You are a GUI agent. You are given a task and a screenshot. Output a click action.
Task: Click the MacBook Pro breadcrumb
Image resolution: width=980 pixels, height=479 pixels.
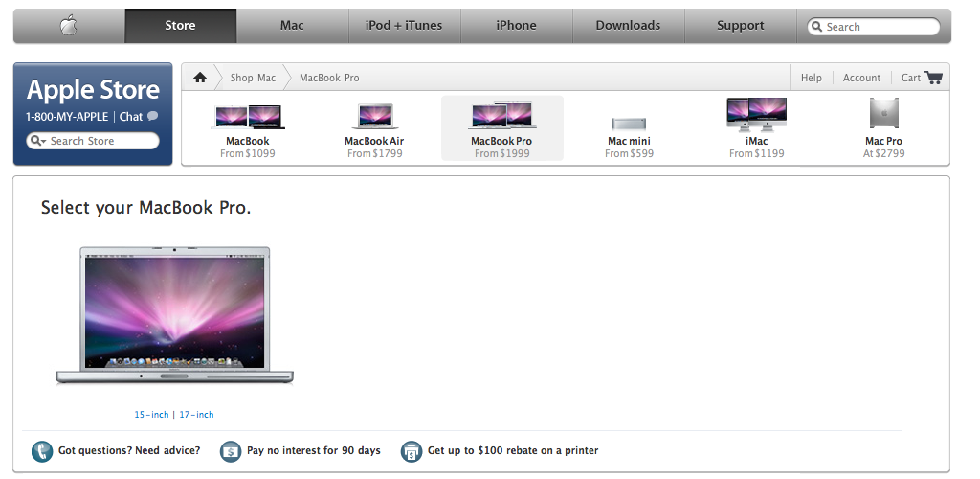pyautogui.click(x=329, y=78)
